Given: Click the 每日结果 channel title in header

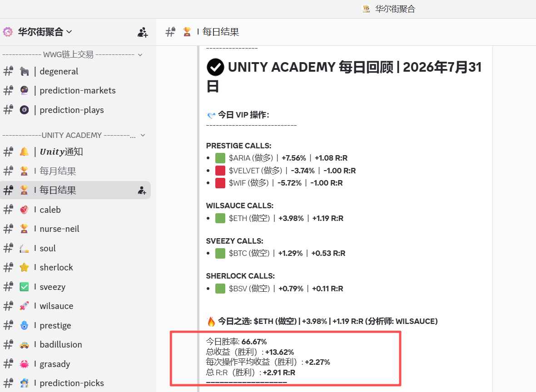Looking at the screenshot, I should (x=220, y=32).
